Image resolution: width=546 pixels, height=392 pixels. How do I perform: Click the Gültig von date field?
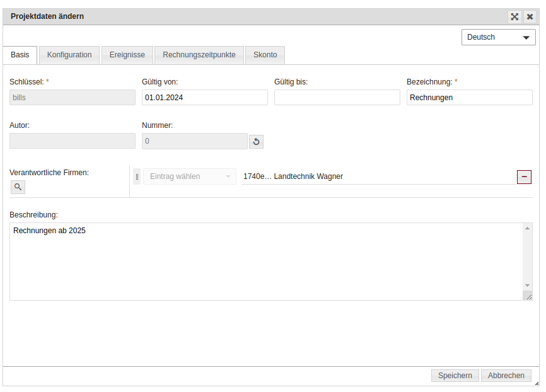click(x=205, y=97)
